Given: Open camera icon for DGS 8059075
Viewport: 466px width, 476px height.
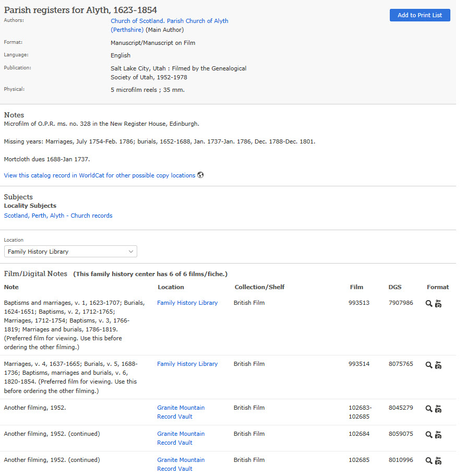Looking at the screenshot, I should click(438, 435).
